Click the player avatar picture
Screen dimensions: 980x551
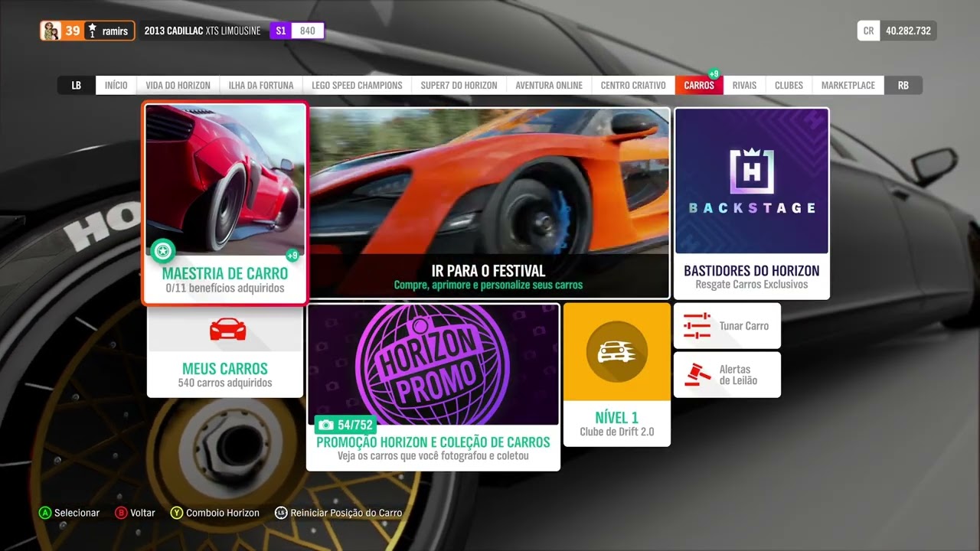[x=52, y=31]
